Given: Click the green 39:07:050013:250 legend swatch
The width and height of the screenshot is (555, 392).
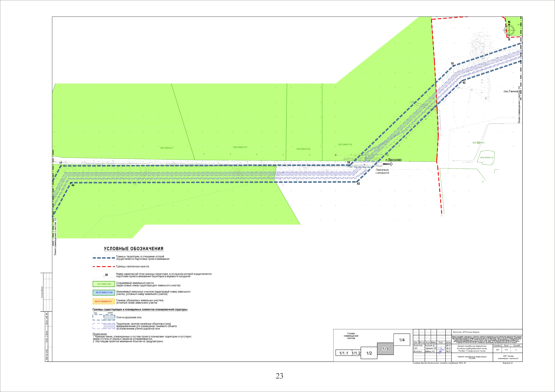Looking at the screenshot, I should [104, 284].
